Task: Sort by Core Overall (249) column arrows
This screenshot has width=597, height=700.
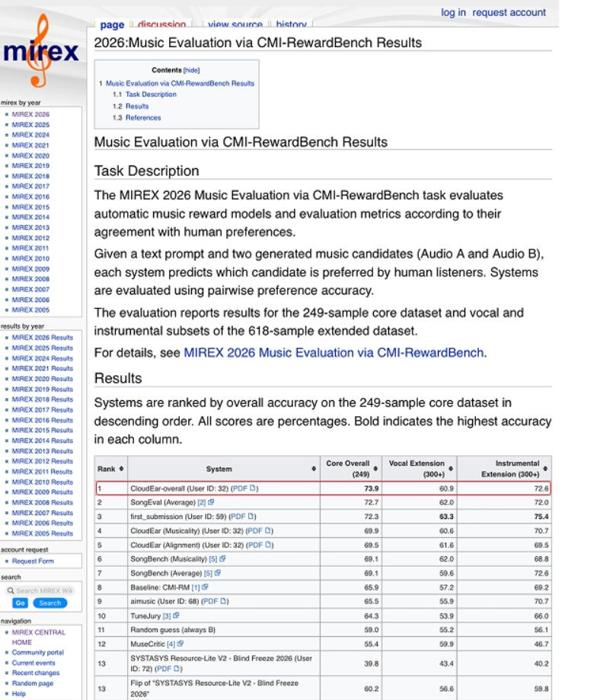Action: [375, 469]
